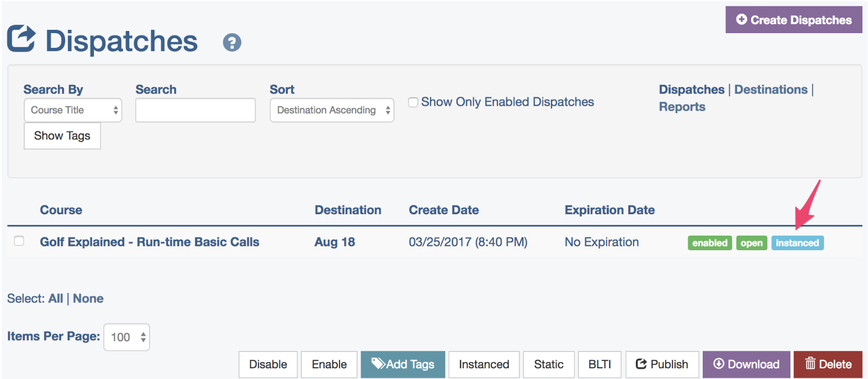868x379 pixels.
Task: Click the help question mark icon
Action: pos(232,43)
